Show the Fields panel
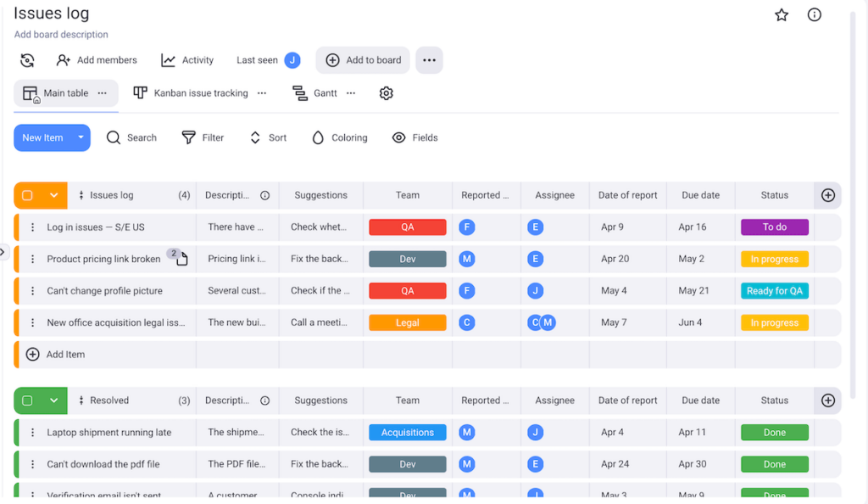The width and height of the screenshot is (868, 504). [415, 137]
